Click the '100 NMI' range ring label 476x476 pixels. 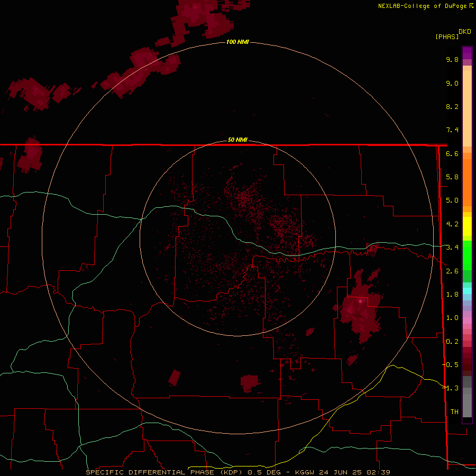pyautogui.click(x=237, y=42)
